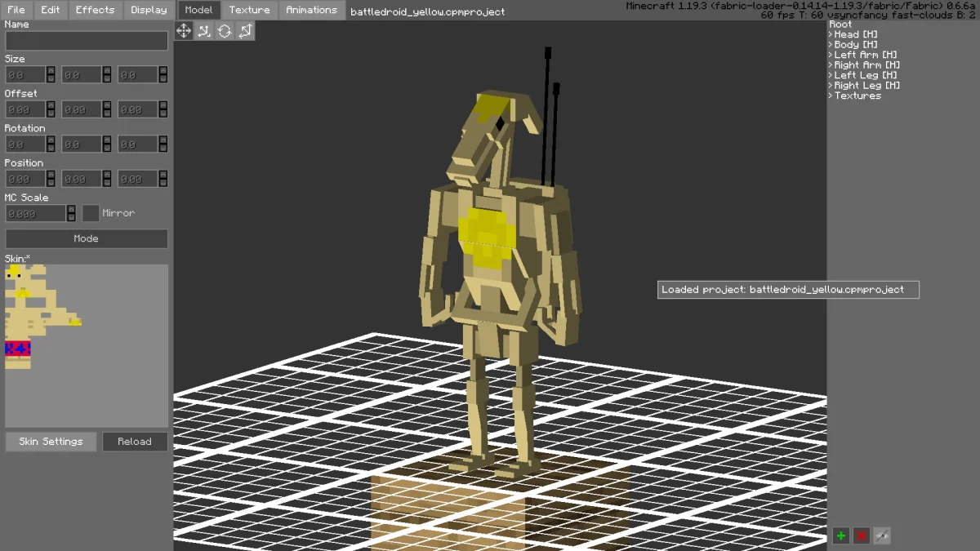980x551 pixels.
Task: Expand the Right Leg [H] node arrow
Action: coord(831,86)
